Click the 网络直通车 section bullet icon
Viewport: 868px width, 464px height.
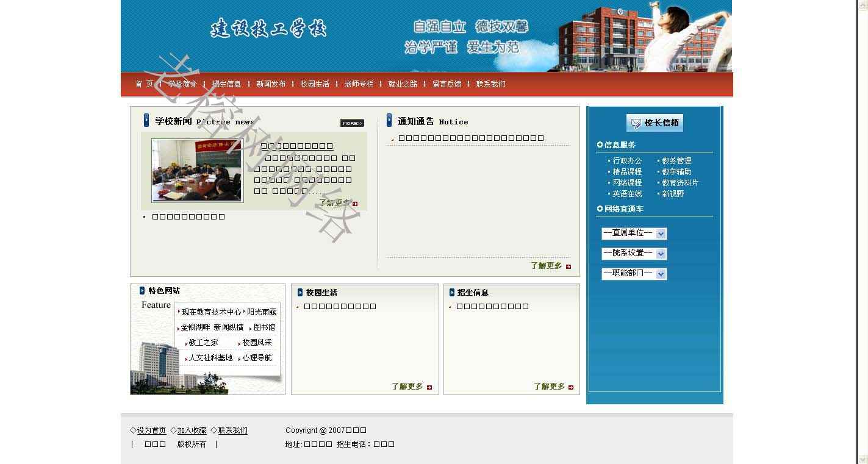pos(600,209)
